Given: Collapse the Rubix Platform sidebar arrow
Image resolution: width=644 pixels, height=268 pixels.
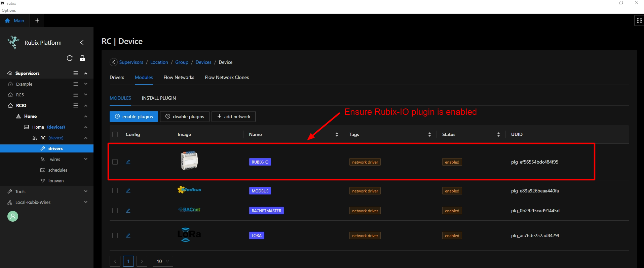Looking at the screenshot, I should pyautogui.click(x=82, y=42).
